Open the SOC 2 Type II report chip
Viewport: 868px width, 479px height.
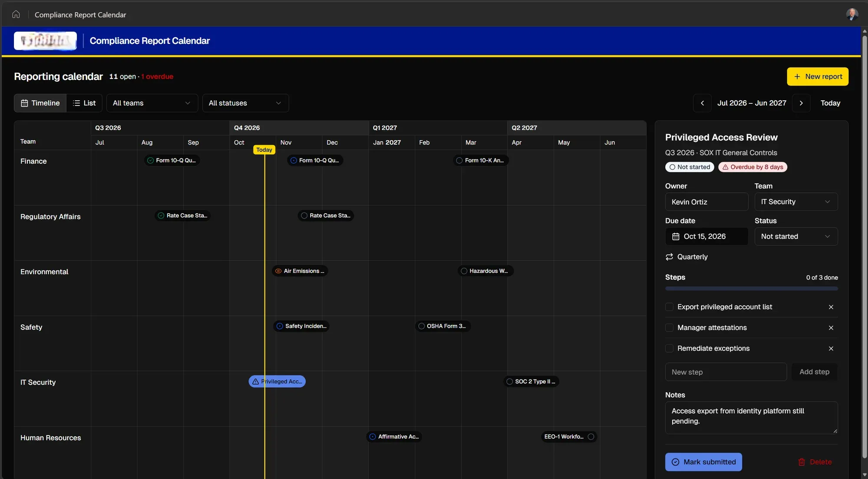[531, 382]
